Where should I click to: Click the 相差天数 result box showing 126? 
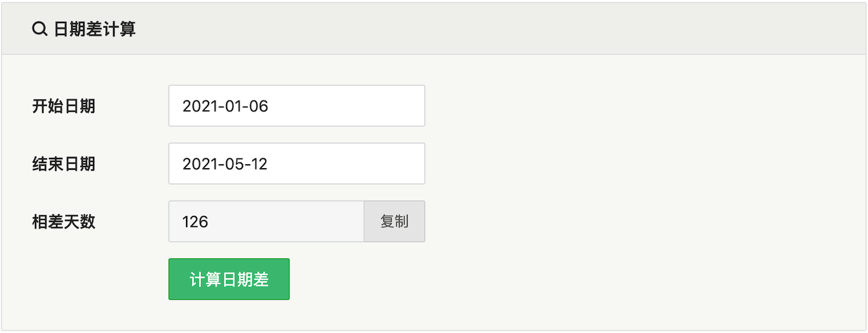pyautogui.click(x=266, y=221)
